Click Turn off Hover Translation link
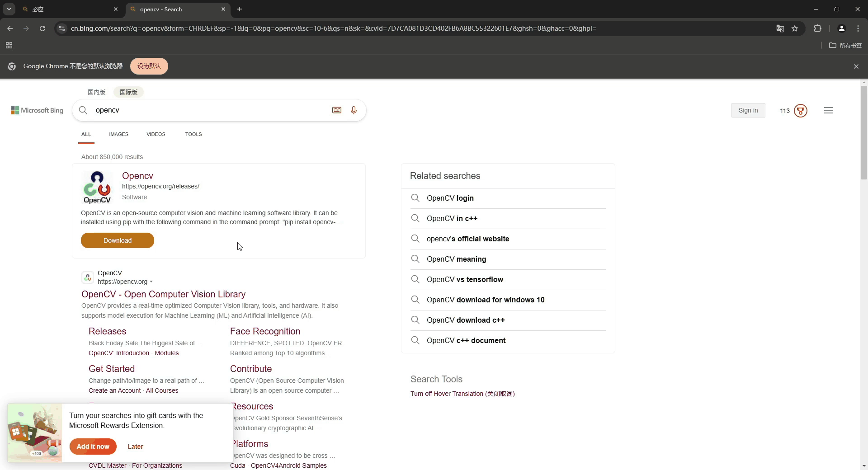 tap(462, 394)
